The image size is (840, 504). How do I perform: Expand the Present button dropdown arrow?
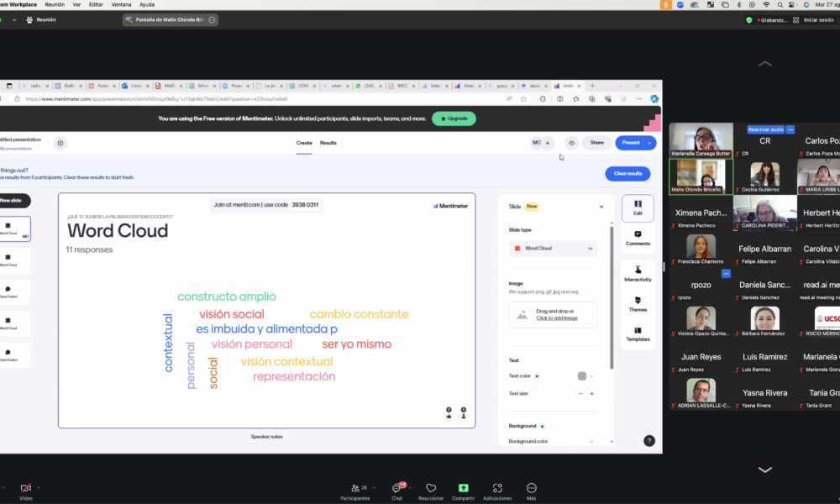pos(649,143)
